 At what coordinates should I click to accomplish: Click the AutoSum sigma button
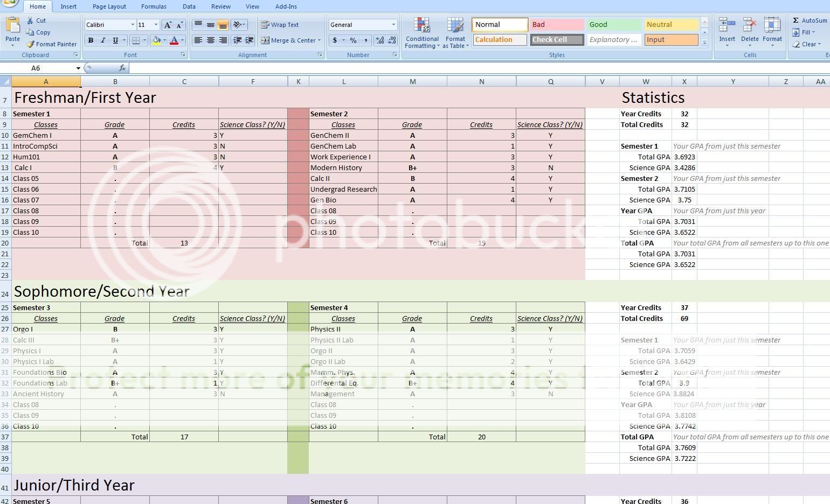[x=810, y=20]
